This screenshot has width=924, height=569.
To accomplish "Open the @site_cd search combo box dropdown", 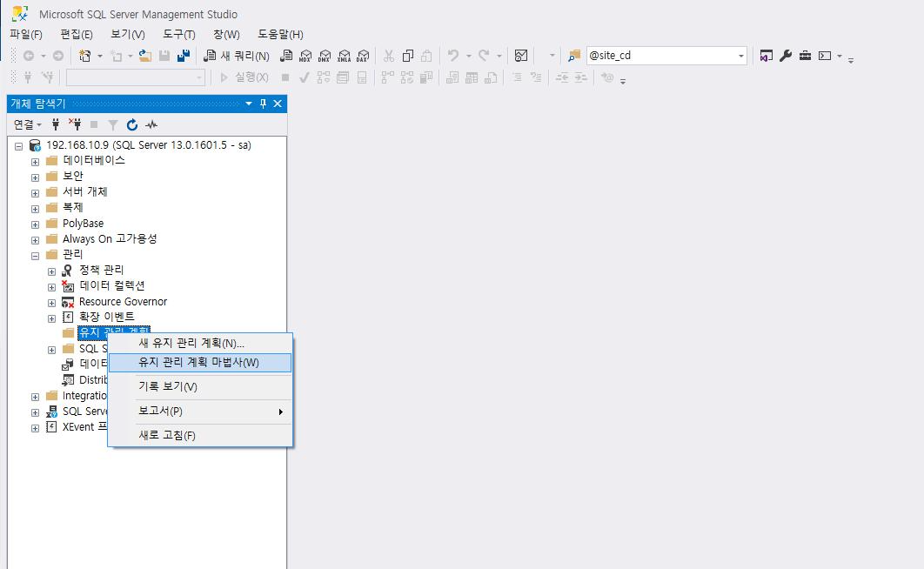I will pyautogui.click(x=740, y=56).
